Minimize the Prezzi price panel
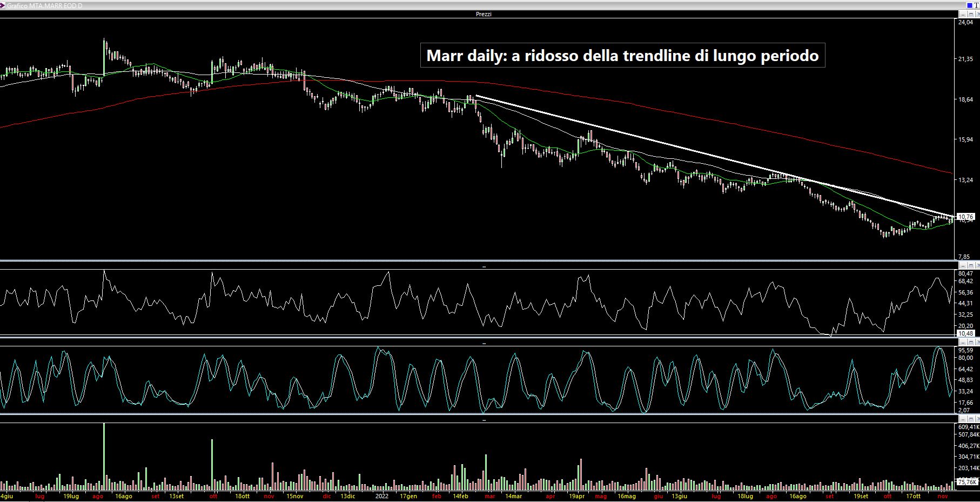Image resolution: width=980 pixels, height=502 pixels. (963, 14)
